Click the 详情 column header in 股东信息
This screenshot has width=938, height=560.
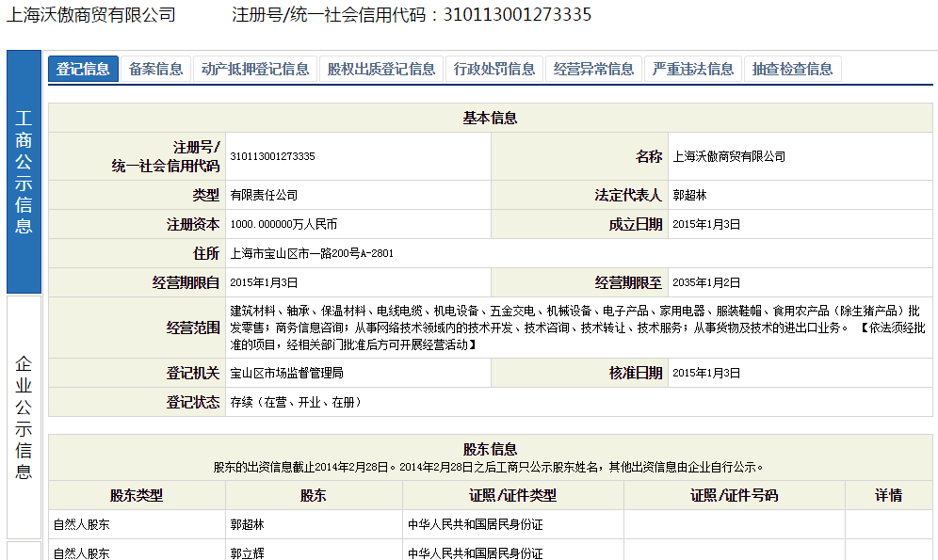[x=888, y=495]
